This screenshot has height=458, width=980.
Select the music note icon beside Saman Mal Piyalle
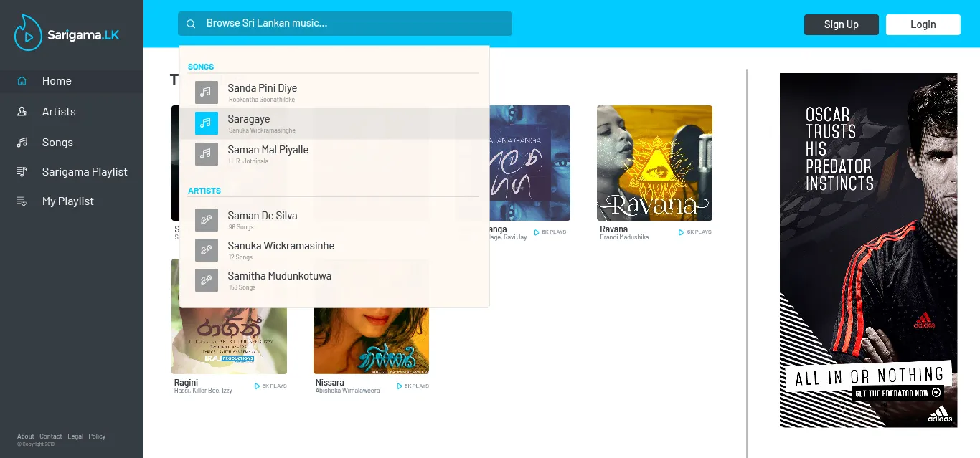tap(207, 154)
